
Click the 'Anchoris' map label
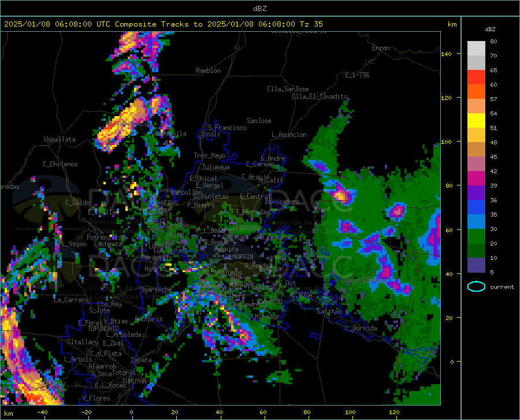[148, 319]
